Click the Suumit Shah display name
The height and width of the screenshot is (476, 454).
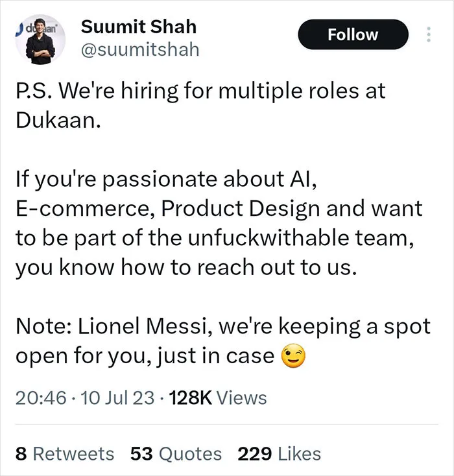coord(139,27)
